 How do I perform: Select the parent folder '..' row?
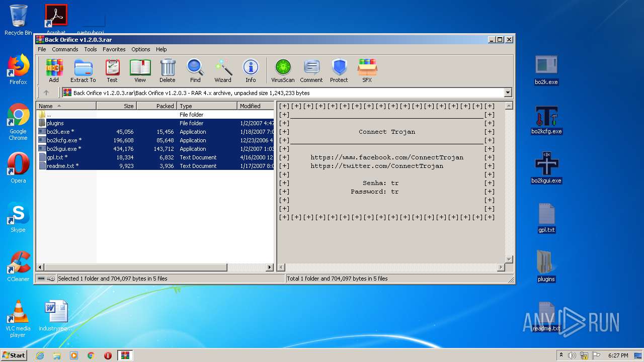click(155, 115)
